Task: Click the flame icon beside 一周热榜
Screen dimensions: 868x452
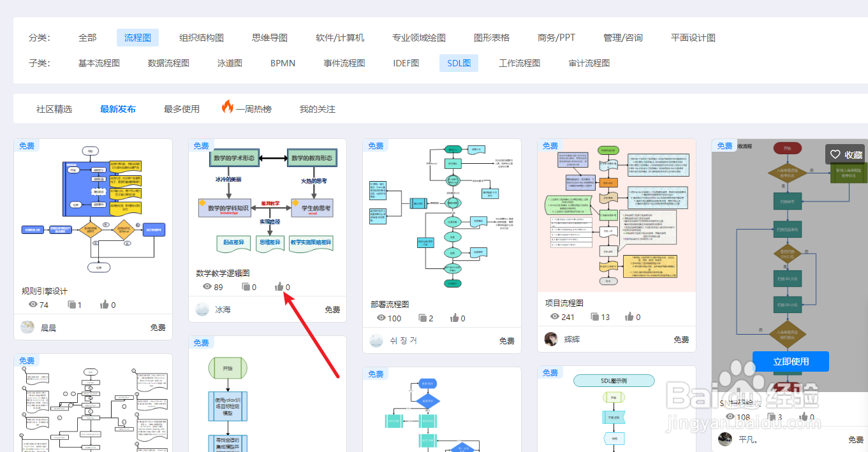Action: 228,107
